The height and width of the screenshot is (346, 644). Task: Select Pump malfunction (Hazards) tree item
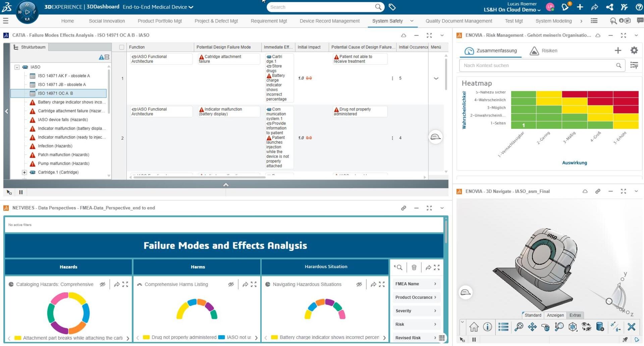63,163
